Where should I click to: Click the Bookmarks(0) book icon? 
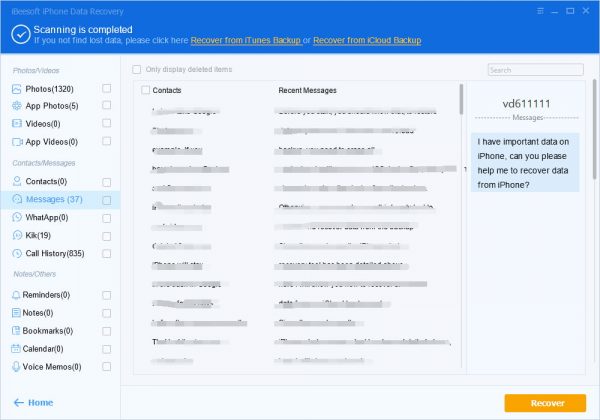point(16,330)
